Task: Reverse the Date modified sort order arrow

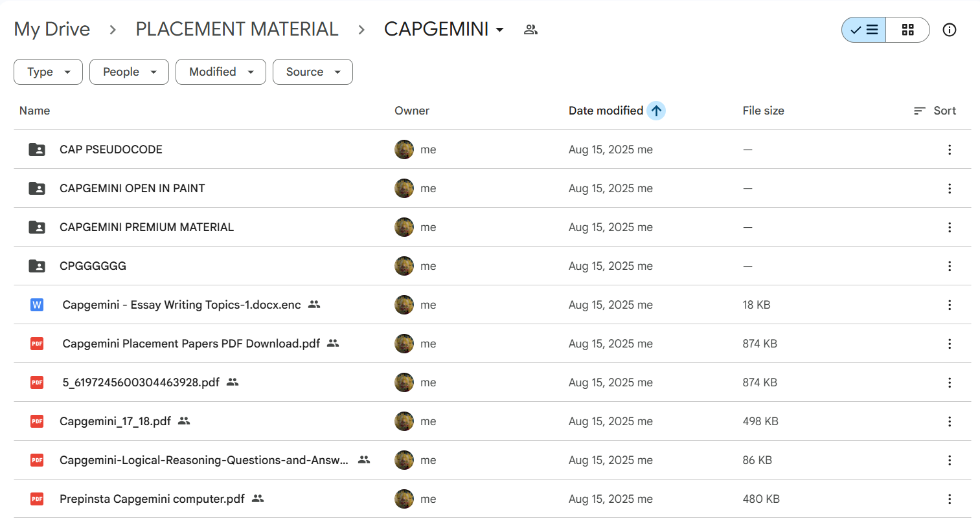Action: click(x=655, y=110)
